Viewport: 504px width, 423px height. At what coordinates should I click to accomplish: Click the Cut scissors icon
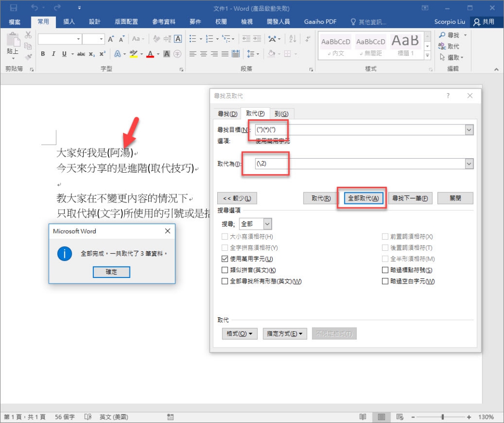[x=28, y=35]
